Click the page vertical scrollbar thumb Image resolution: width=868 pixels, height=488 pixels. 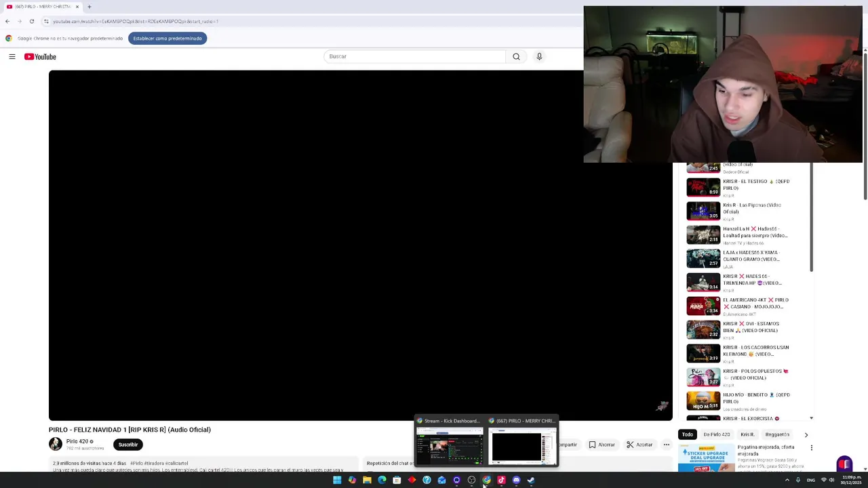tap(865, 125)
